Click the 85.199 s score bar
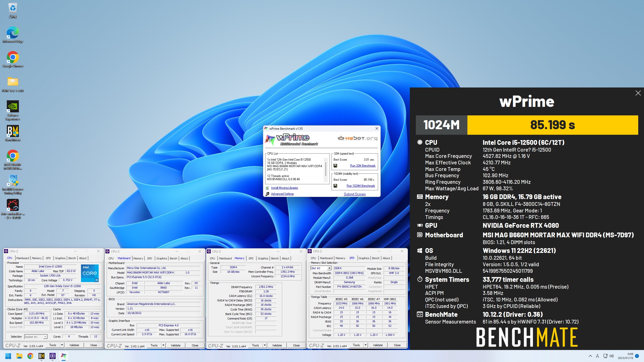Viewport: 644px width, 362px height. (553, 125)
